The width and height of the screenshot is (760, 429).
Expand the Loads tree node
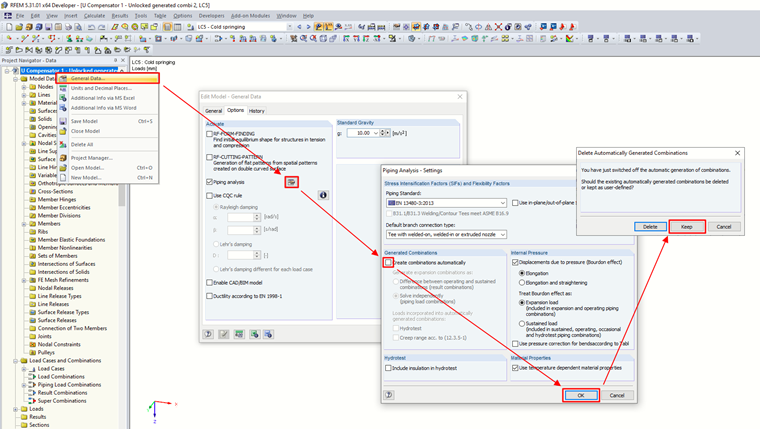coord(16,409)
